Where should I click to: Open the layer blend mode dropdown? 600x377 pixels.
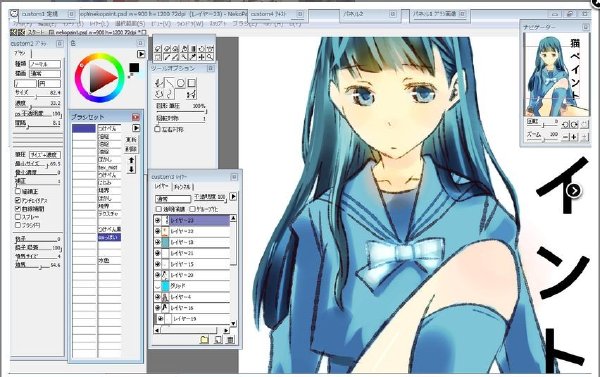[173, 199]
